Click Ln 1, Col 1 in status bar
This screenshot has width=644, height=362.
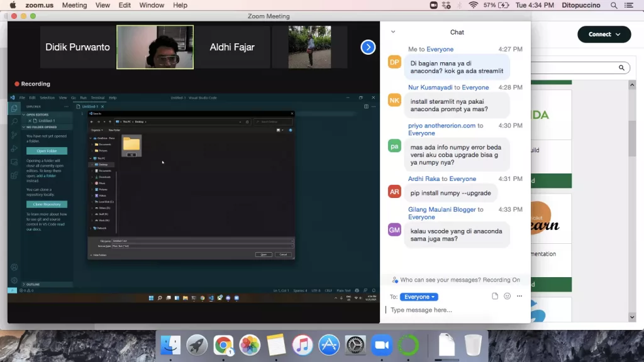[281, 290]
